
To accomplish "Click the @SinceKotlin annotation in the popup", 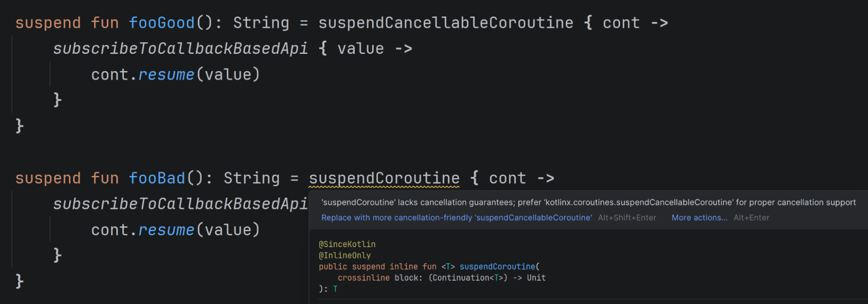I will click(347, 245).
